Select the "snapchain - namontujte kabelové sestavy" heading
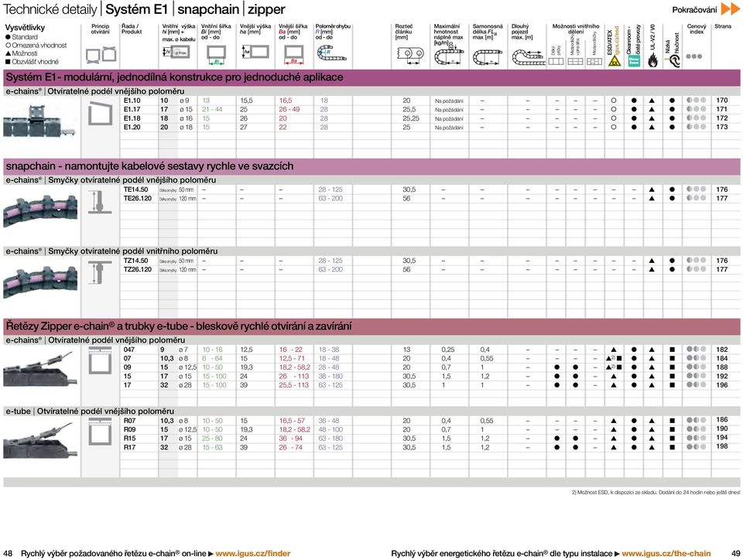This screenshot has height=560, width=743. click(x=149, y=166)
